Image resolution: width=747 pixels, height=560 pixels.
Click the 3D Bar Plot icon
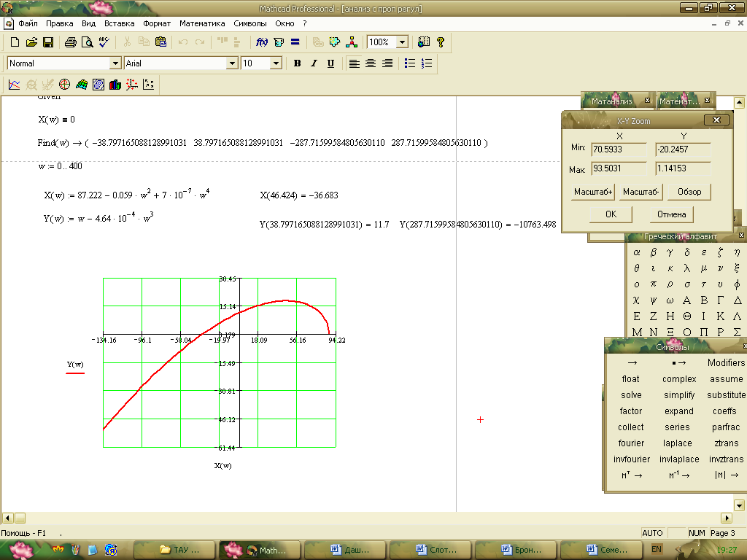pos(115,85)
